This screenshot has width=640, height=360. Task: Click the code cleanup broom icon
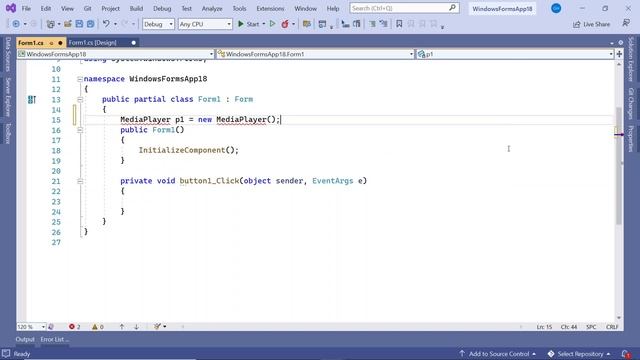[157, 327]
